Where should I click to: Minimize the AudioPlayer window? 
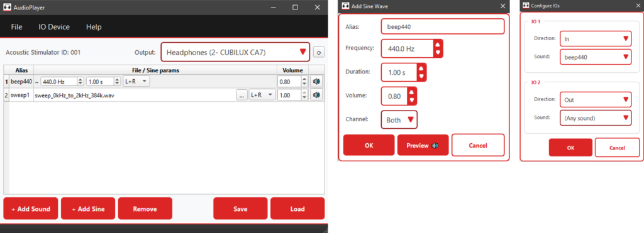pyautogui.click(x=273, y=8)
